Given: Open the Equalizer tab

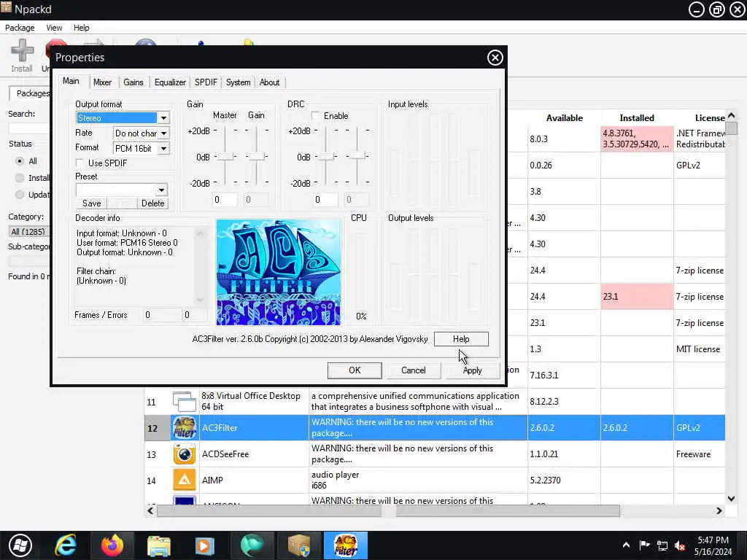Looking at the screenshot, I should click(x=170, y=82).
